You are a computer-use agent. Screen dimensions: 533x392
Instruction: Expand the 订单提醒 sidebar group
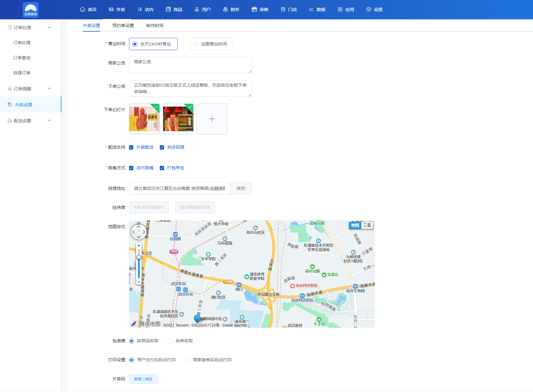pyautogui.click(x=49, y=88)
